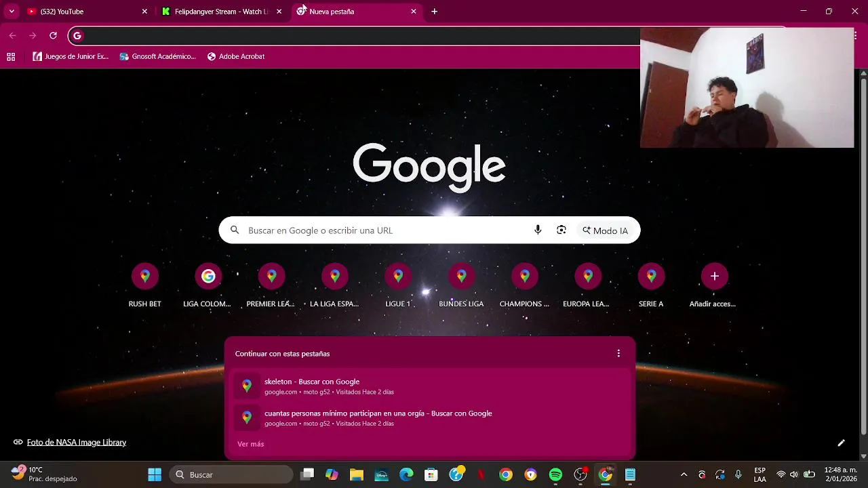Open the cuantas personas mínimo search entry
The height and width of the screenshot is (488, 868).
(x=430, y=418)
